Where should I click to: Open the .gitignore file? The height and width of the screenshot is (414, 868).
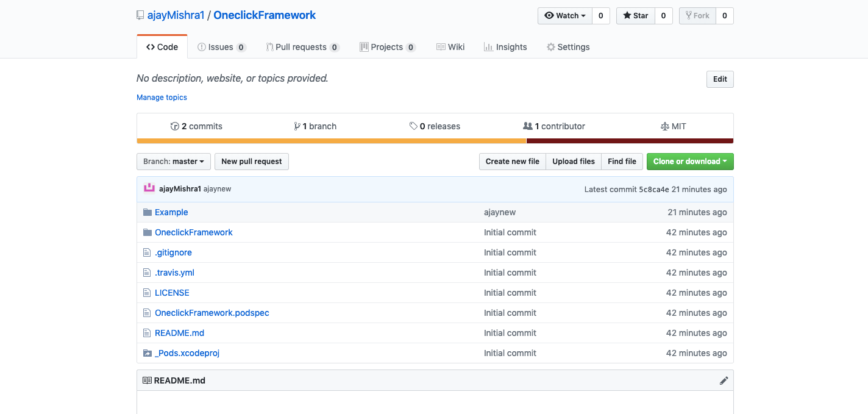point(173,252)
